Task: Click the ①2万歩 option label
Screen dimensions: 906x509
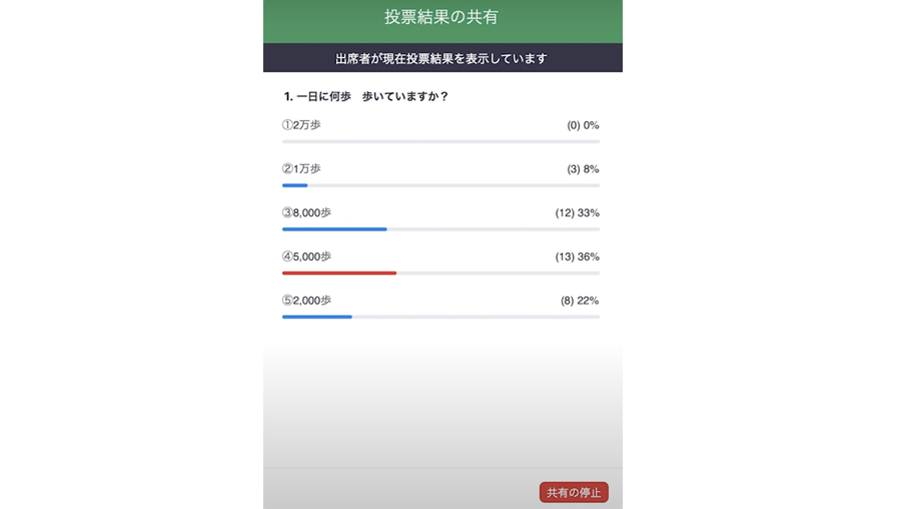Action: tap(301, 125)
